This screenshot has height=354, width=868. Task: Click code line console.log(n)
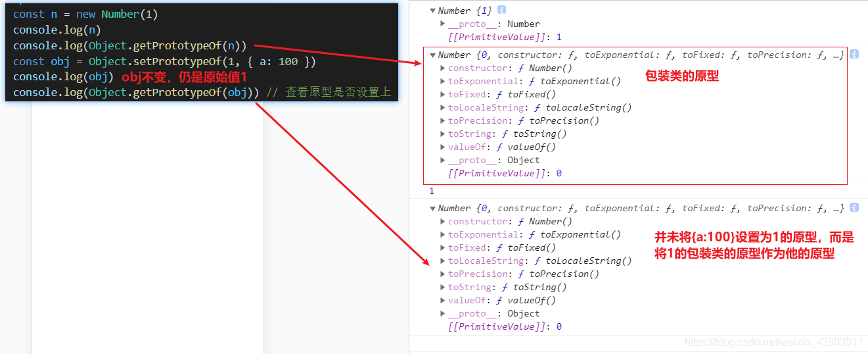[57, 30]
